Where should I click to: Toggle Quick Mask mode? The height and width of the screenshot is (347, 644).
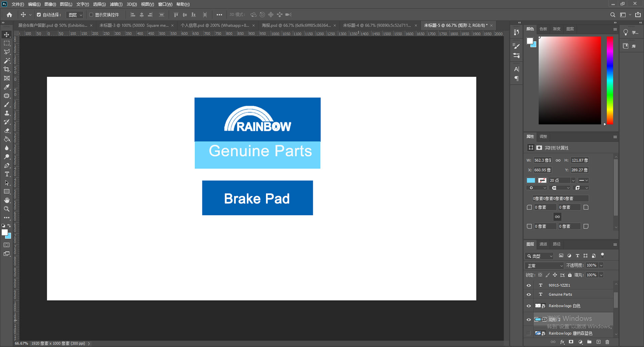pos(7,245)
